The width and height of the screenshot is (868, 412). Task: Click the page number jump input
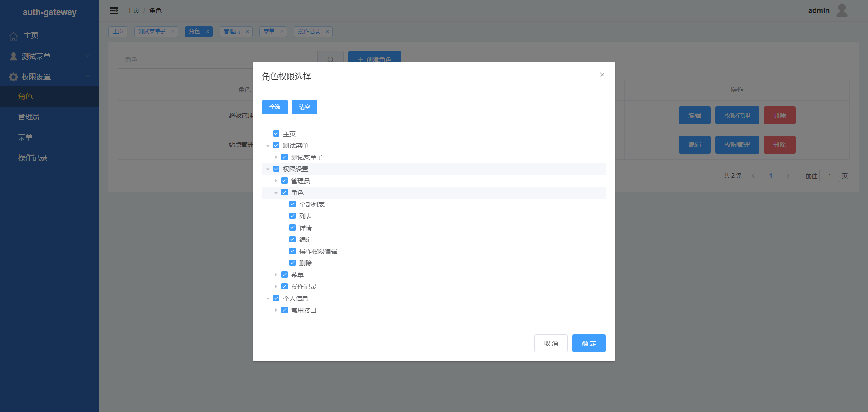coord(829,176)
